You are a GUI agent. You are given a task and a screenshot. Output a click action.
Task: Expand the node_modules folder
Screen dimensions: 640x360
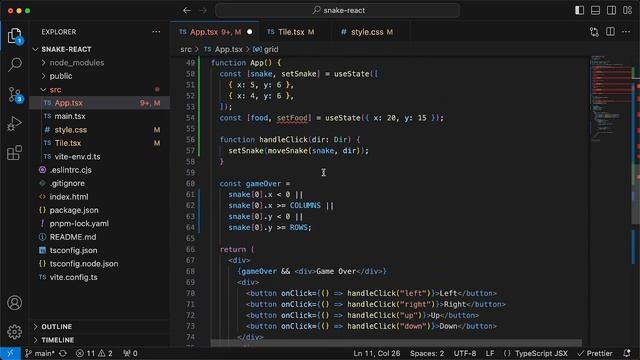click(x=100, y=63)
